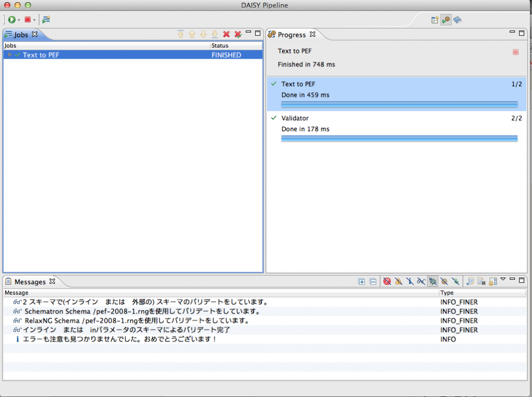532x397 pixels.
Task: Click the 'Finished in 748 ms' text
Action: click(307, 64)
